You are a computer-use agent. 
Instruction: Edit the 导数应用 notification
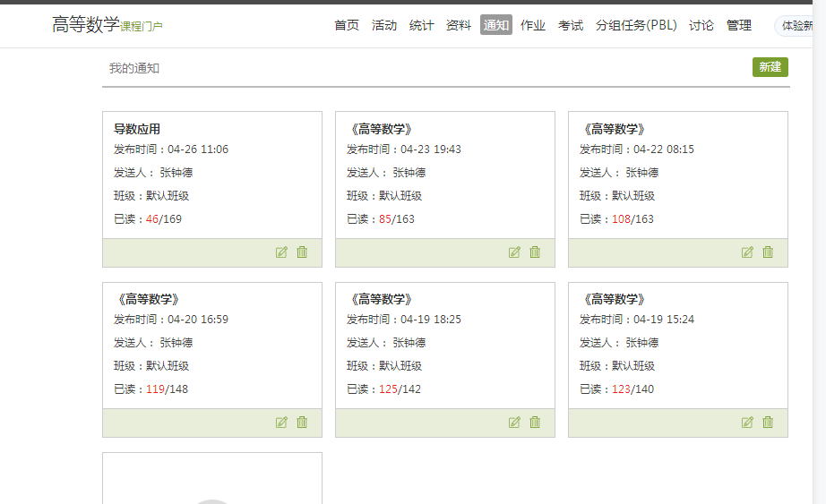281,252
